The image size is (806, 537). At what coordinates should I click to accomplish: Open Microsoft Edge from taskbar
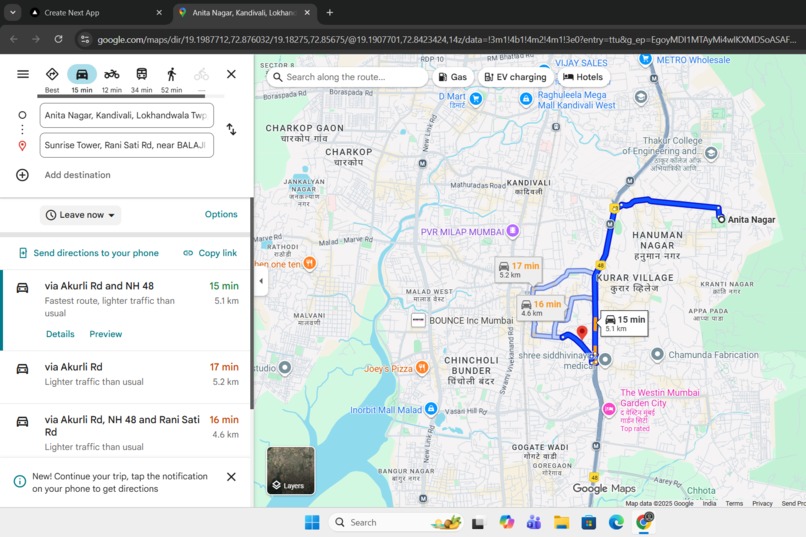tap(616, 522)
